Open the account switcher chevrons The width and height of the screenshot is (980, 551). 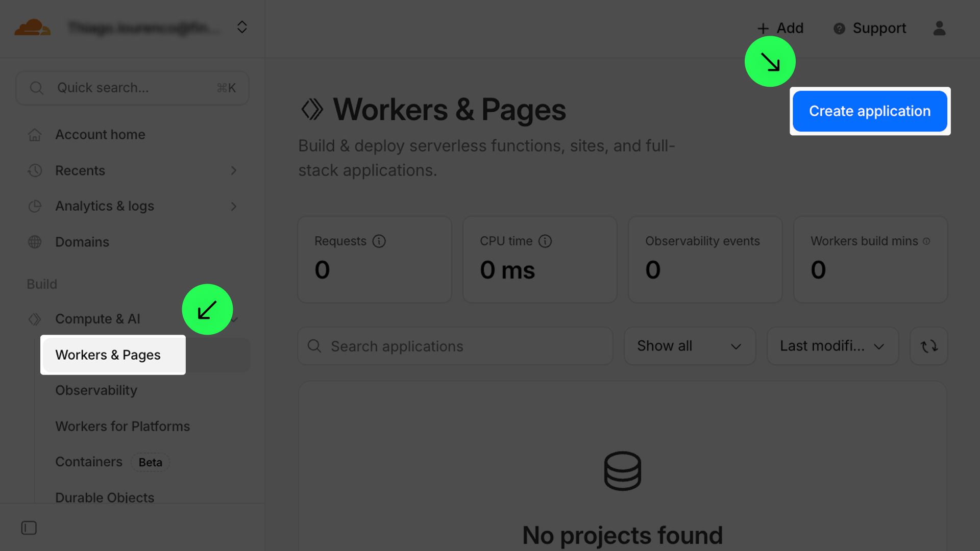(242, 27)
